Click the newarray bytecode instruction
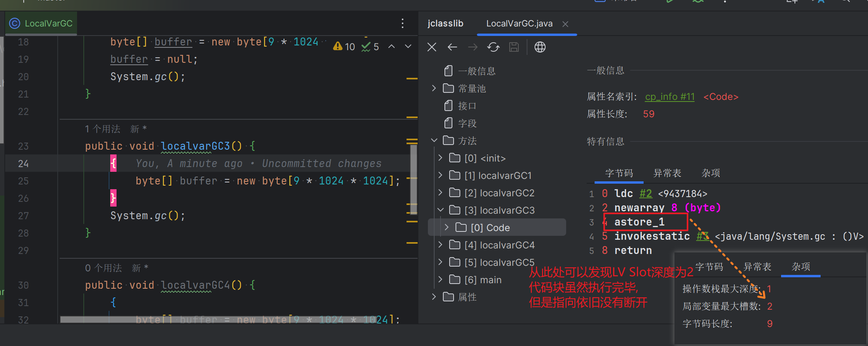 (x=639, y=208)
